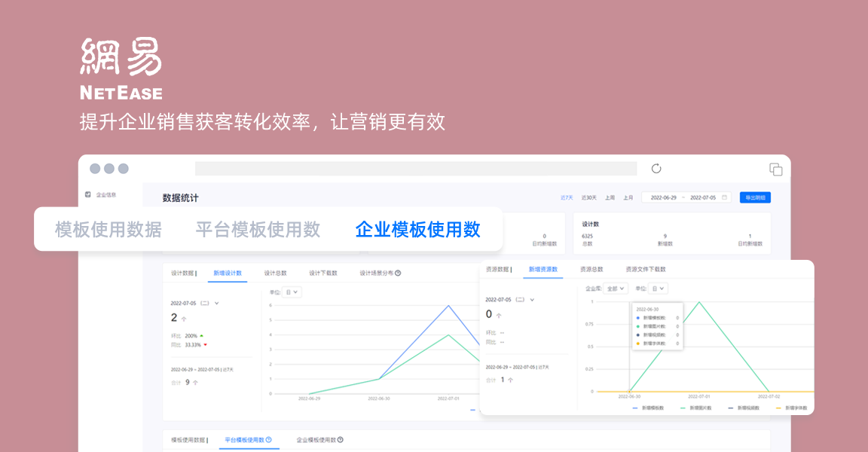Click the help icon next to 设计场景分布

[x=398, y=273]
